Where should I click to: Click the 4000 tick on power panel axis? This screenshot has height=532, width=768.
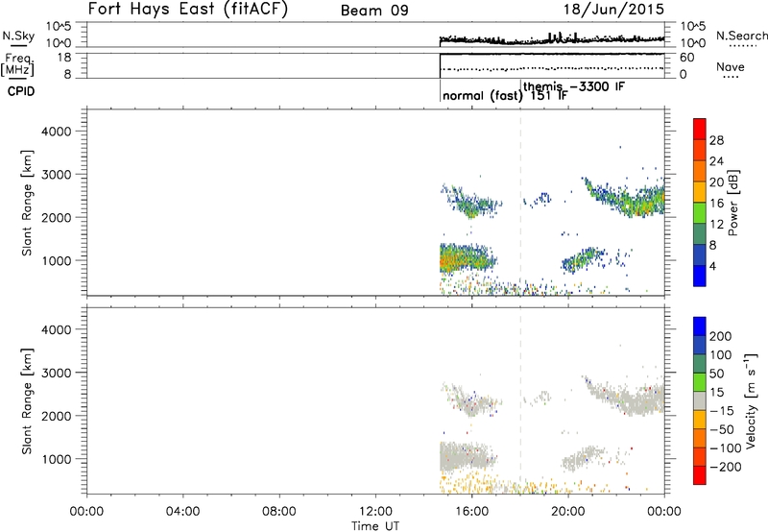(56, 132)
